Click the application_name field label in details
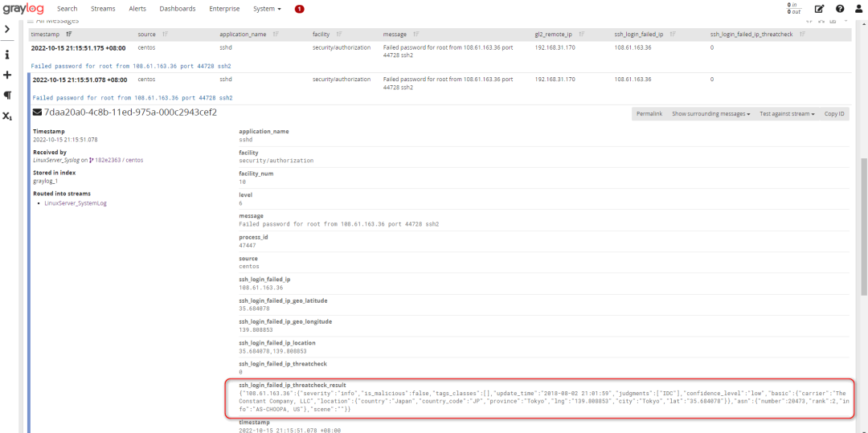Viewport: 868px width, 433px height. [264, 131]
